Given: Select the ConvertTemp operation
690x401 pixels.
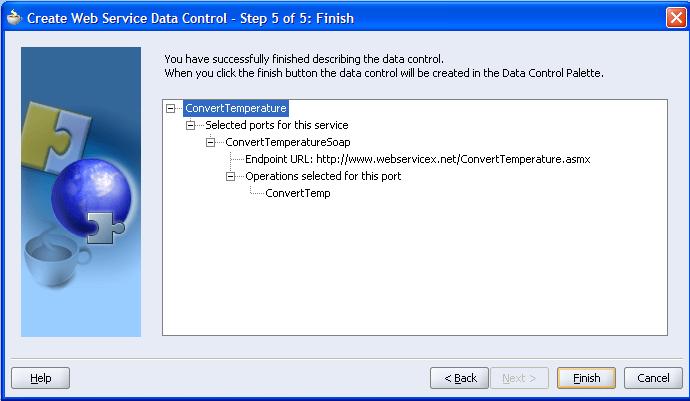Looking at the screenshot, I should point(297,193).
